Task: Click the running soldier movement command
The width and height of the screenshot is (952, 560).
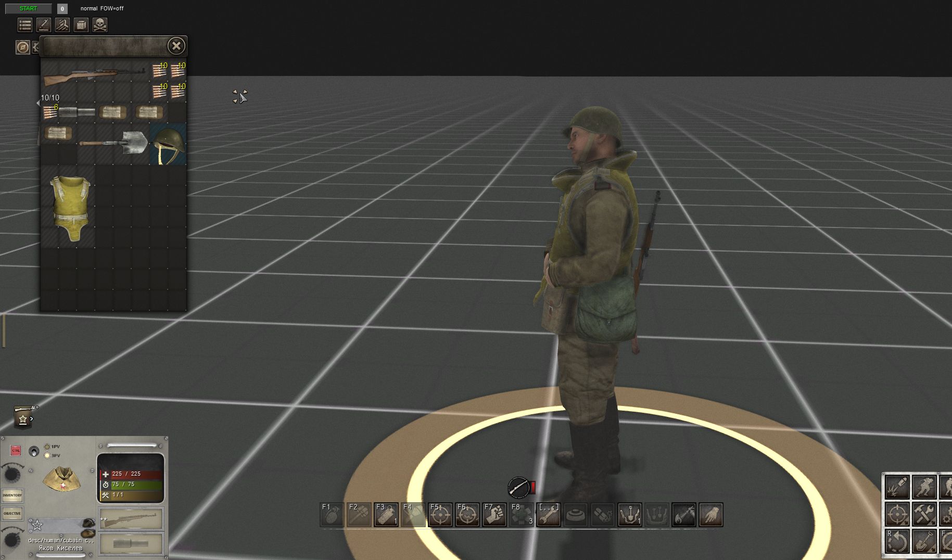Action: click(925, 487)
